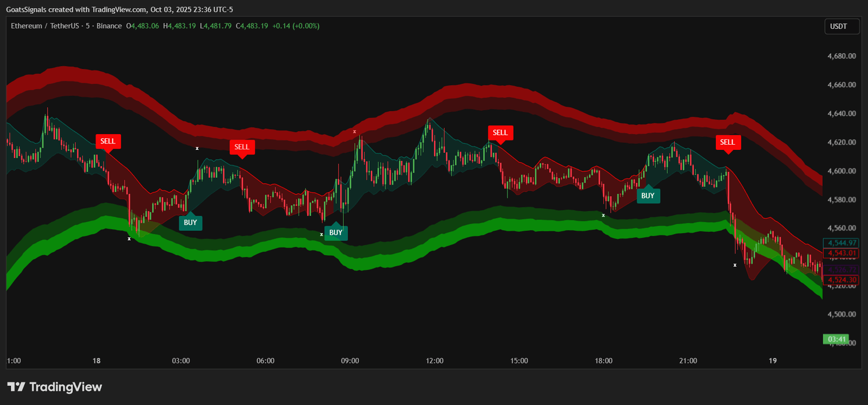Click the 4,620.00 price axis label

coord(842,142)
